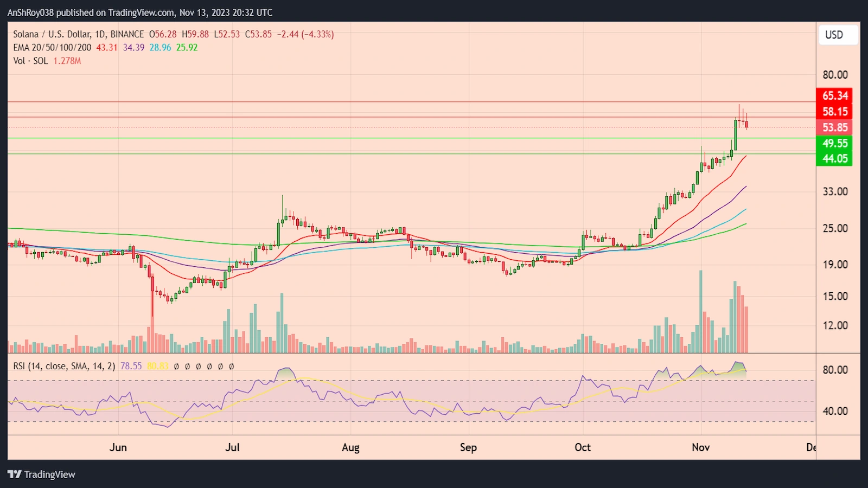
Task: Switch to the USD currency tab
Action: (838, 35)
